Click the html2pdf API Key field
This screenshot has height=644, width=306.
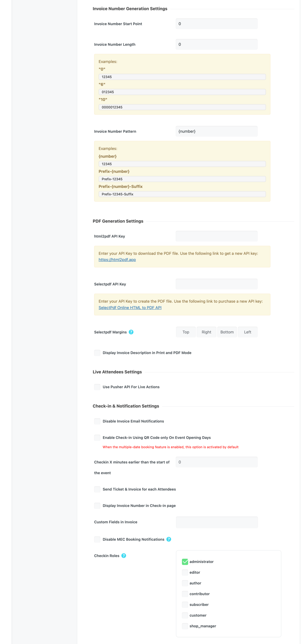[x=216, y=236]
